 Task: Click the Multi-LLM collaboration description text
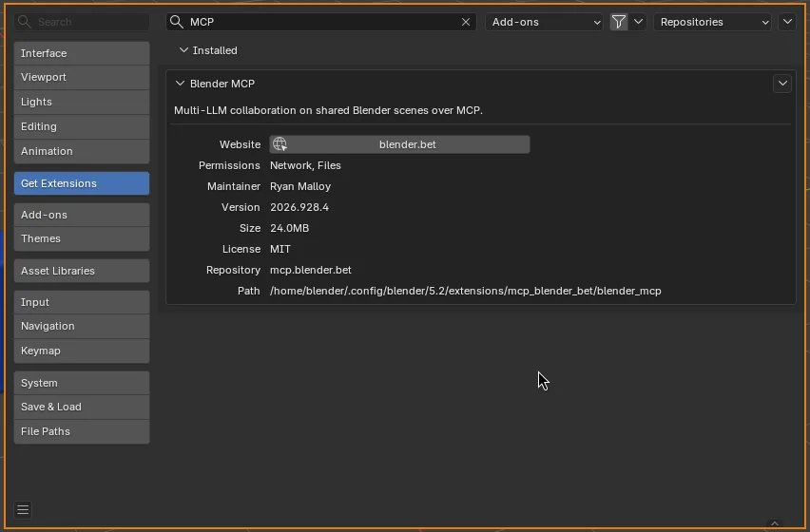point(329,110)
